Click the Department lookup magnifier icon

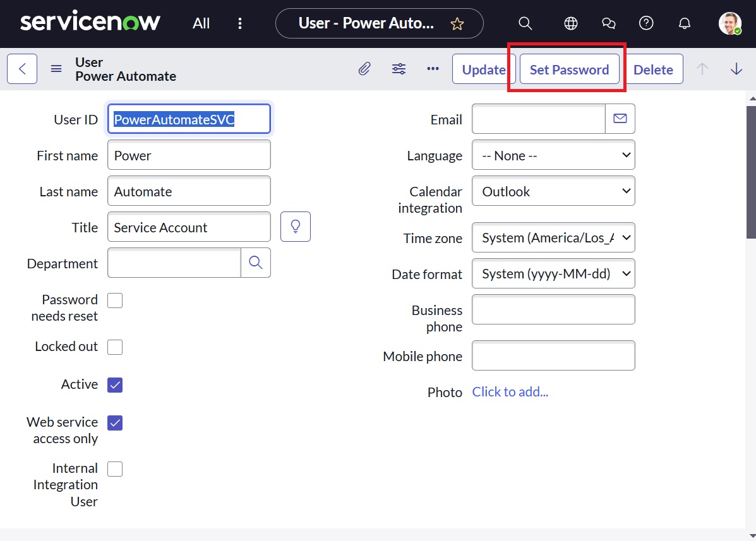(x=256, y=263)
